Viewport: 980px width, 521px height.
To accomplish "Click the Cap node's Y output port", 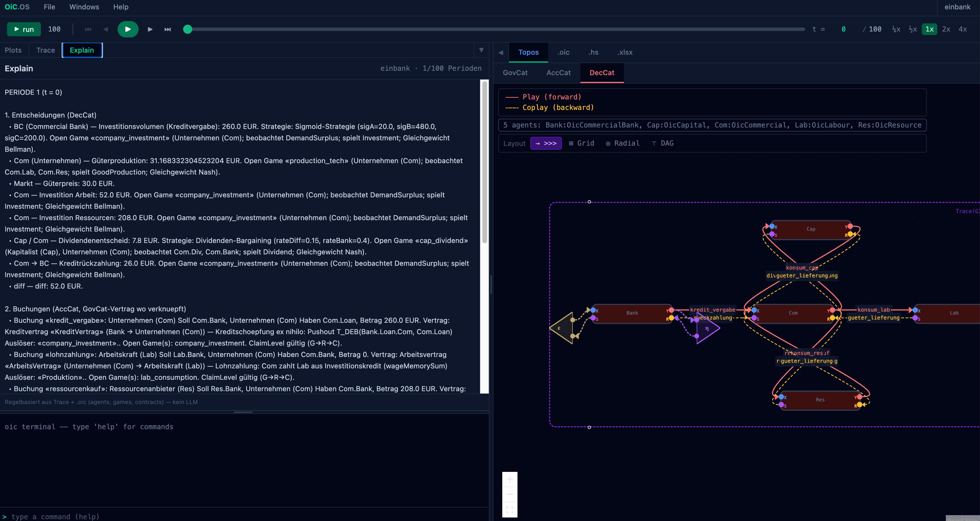I will point(850,226).
